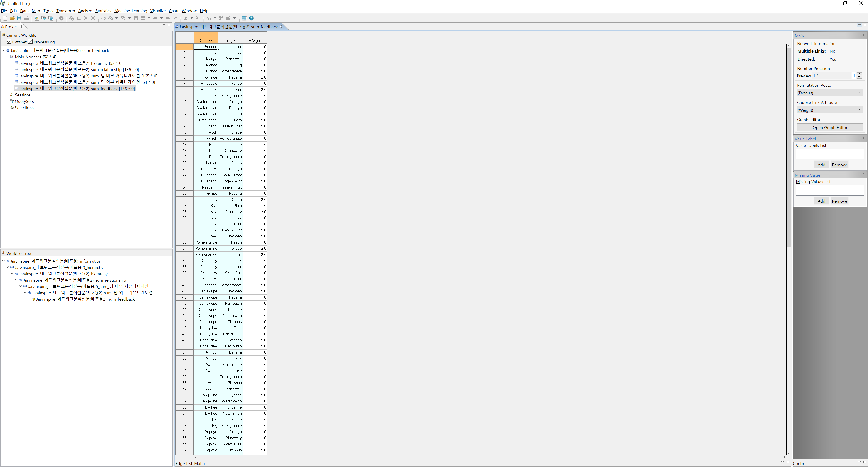Click the new project icon
Image resolution: width=868 pixels, height=467 pixels.
click(x=5, y=18)
